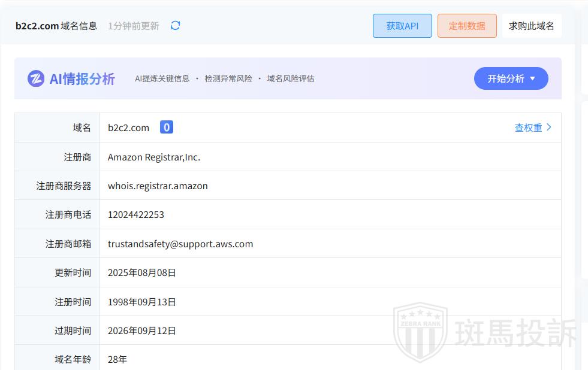The image size is (588, 370).
Task: Select the Amazon Registrar,Inc. registrar text
Action: click(x=154, y=157)
